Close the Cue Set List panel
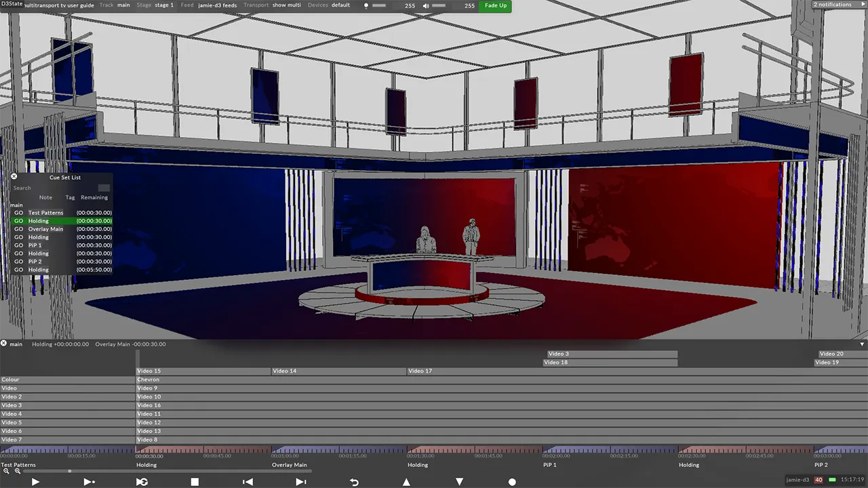Viewport: 868px width, 488px height. (x=14, y=176)
